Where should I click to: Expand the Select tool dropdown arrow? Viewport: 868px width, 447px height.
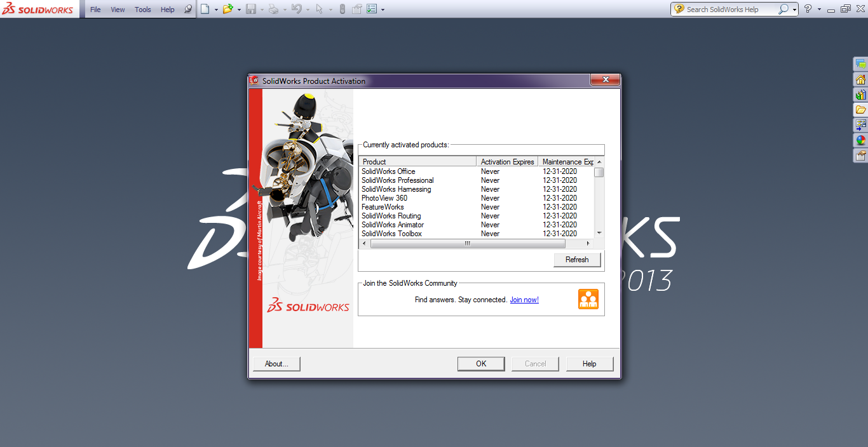click(x=330, y=10)
